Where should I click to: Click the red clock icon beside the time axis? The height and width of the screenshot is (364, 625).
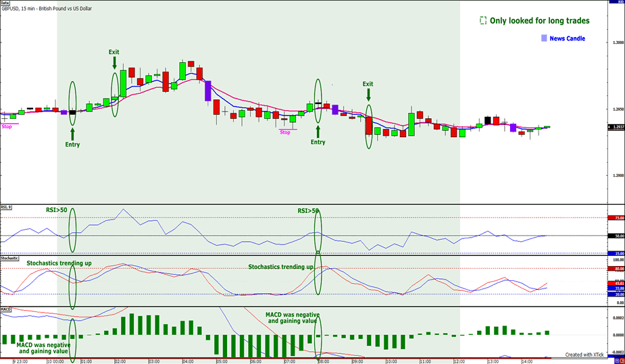pos(622,361)
